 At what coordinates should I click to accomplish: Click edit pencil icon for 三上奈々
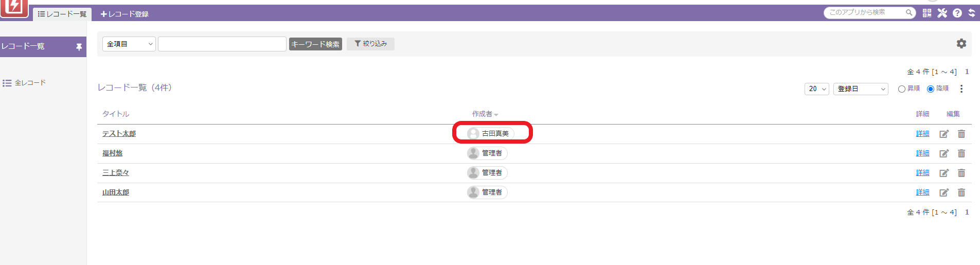tap(943, 173)
